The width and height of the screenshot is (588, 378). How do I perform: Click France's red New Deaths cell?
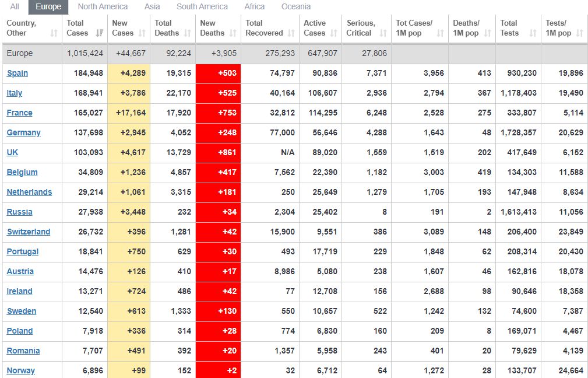tap(218, 113)
